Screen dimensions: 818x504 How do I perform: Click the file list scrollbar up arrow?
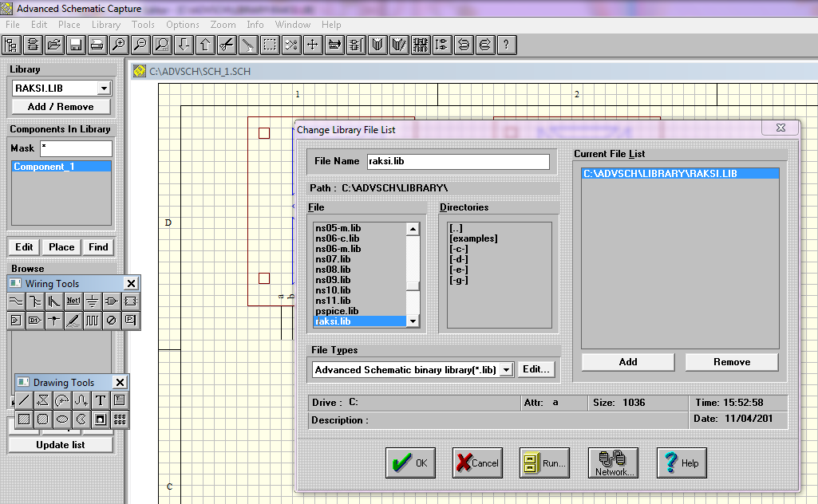[413, 229]
